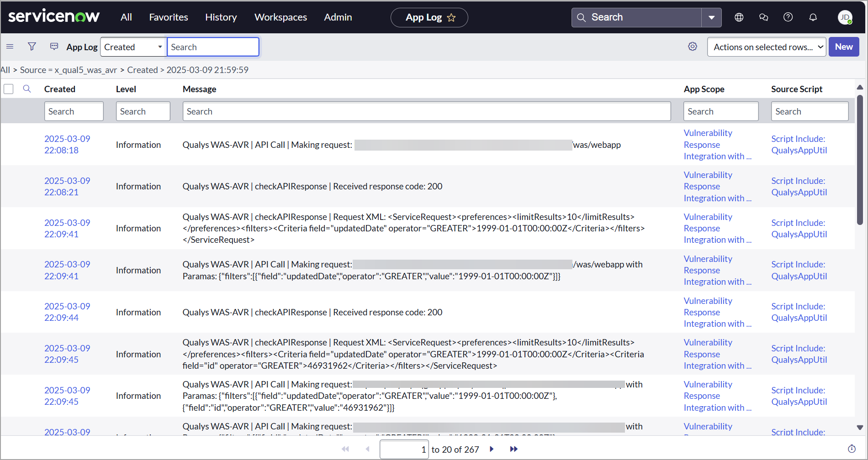Open Vulnerability Response scope link in 22:08:18 row
The width and height of the screenshot is (868, 460).
[717, 145]
